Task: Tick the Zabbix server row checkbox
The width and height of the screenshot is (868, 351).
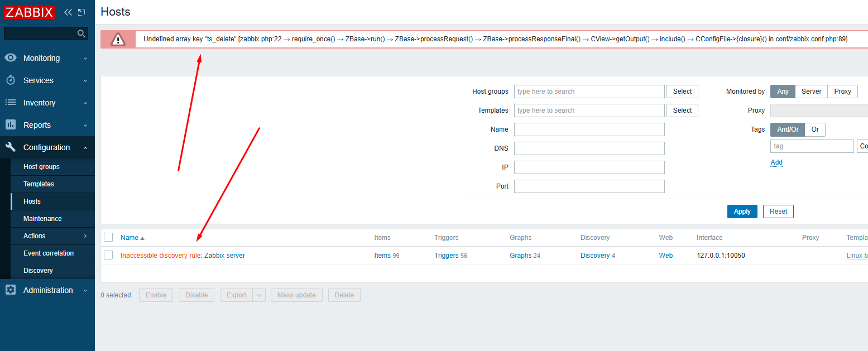Action: click(x=108, y=256)
